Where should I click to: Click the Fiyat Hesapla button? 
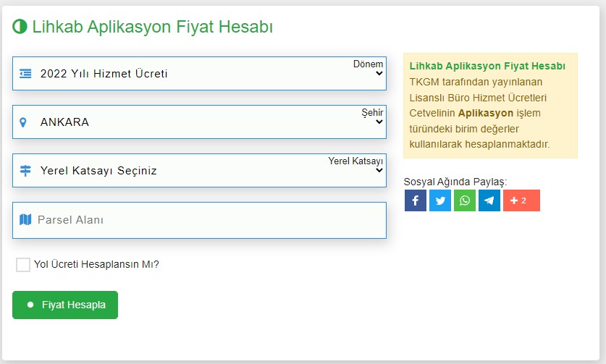[x=65, y=305]
